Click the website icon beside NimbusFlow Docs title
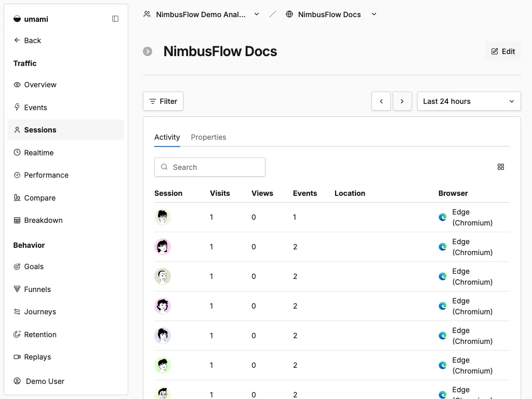The image size is (532, 399). tap(148, 51)
